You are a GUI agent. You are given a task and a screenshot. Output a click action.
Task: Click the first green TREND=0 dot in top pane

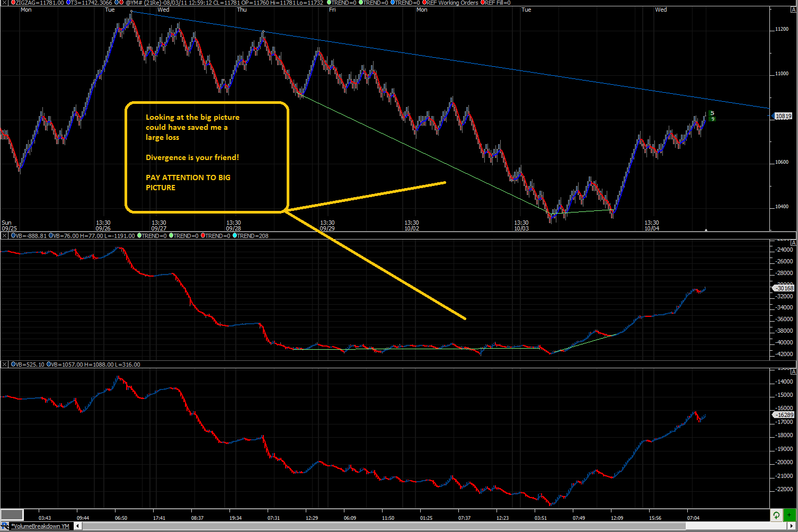pos(329,3)
